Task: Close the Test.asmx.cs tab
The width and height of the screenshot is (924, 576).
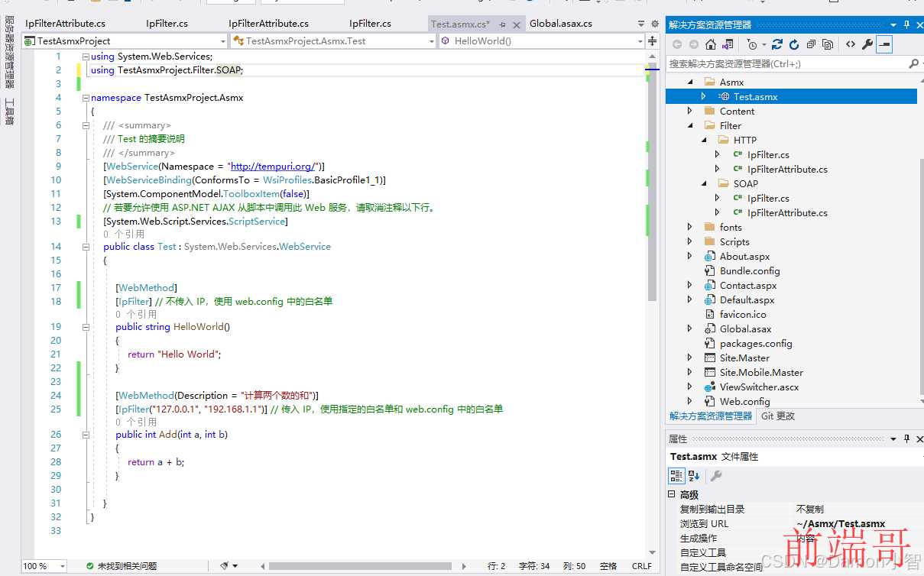Action: [x=516, y=24]
